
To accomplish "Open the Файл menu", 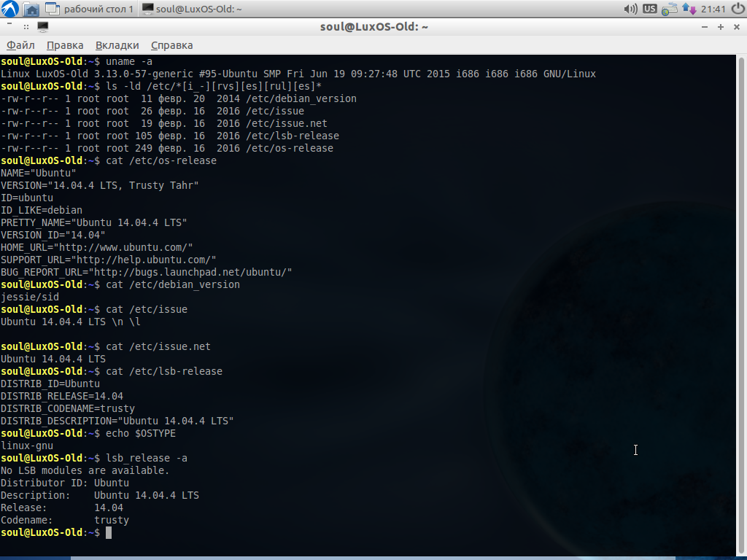I will [x=20, y=45].
